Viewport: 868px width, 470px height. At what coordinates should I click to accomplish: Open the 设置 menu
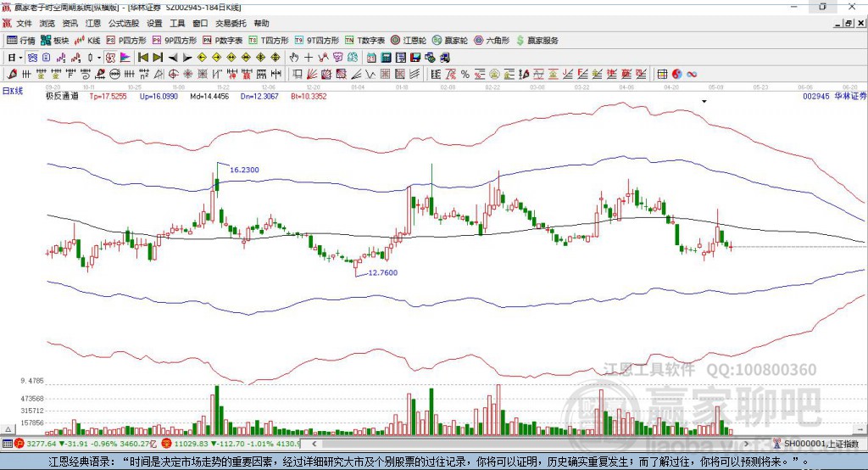154,23
